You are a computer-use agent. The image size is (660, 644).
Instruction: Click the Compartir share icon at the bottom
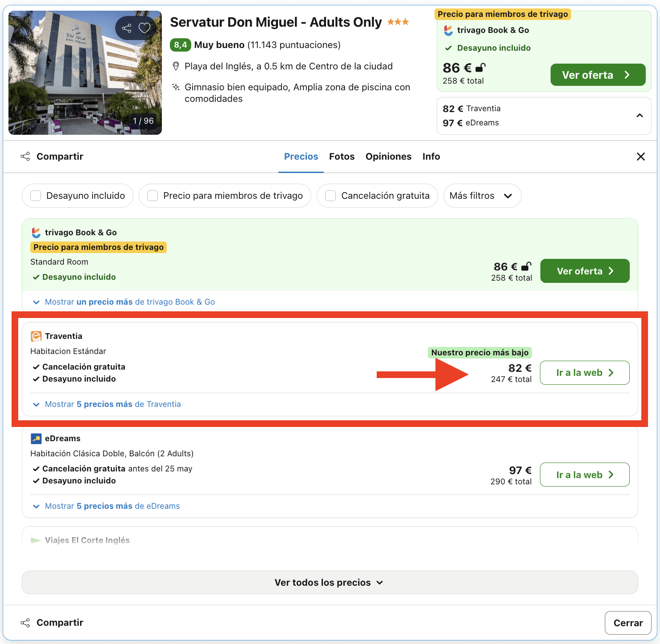coord(25,622)
